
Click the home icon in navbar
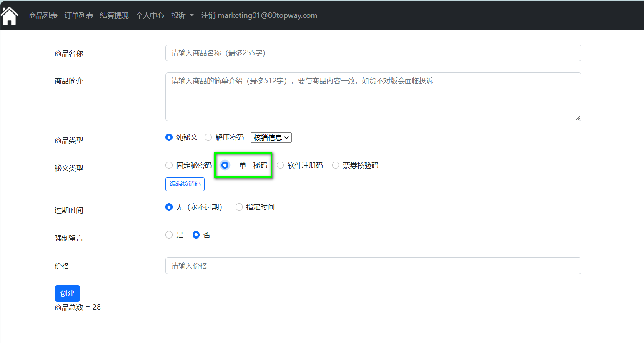pos(10,16)
